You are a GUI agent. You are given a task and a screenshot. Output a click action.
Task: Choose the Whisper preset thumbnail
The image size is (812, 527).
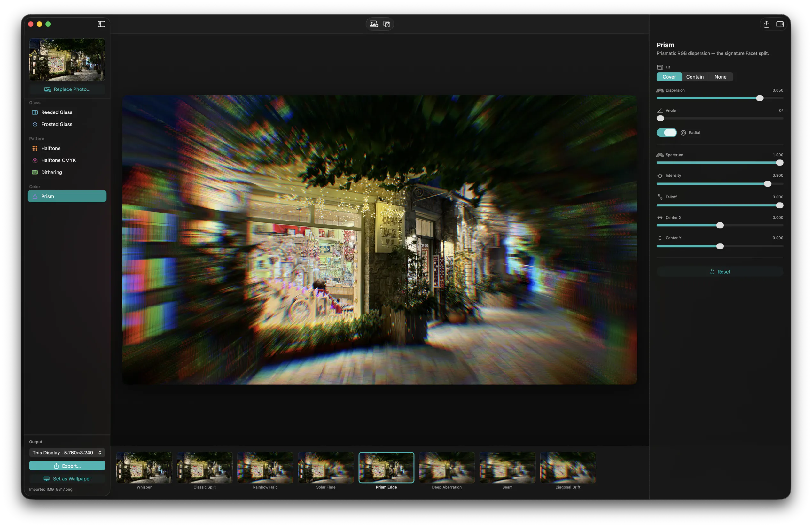(144, 468)
